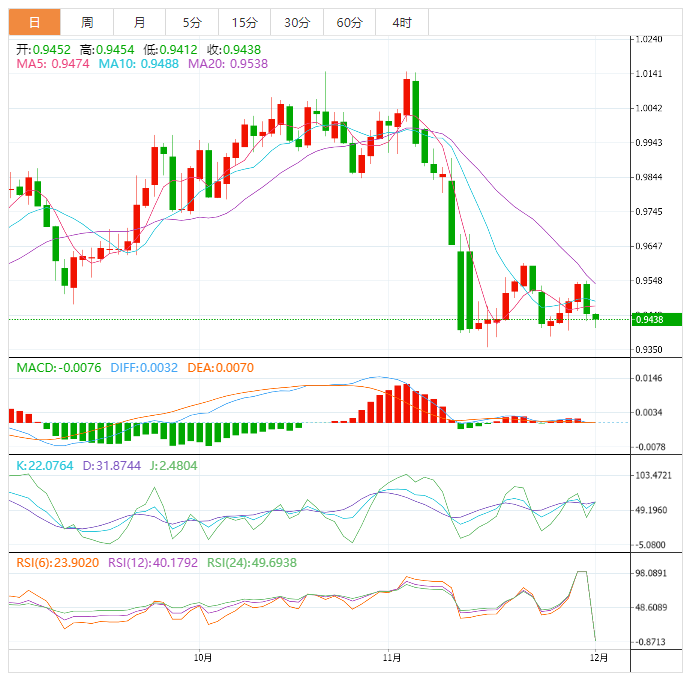Open the 60分 interval tab

click(x=349, y=22)
